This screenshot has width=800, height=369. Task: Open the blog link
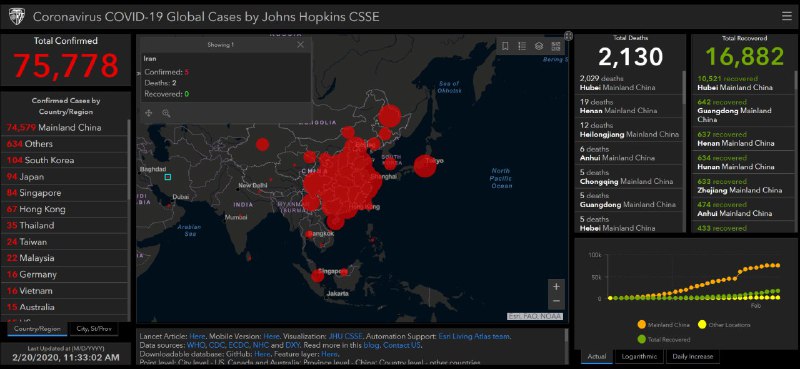tap(371, 346)
